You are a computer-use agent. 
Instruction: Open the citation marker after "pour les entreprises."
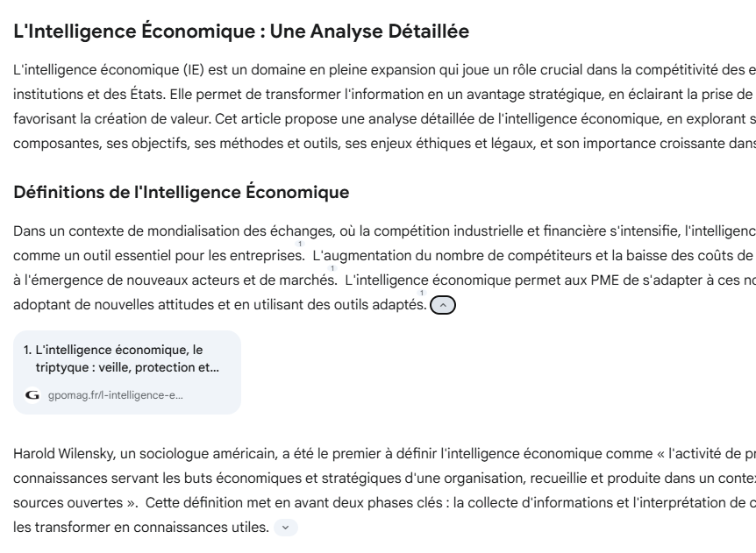(300, 245)
